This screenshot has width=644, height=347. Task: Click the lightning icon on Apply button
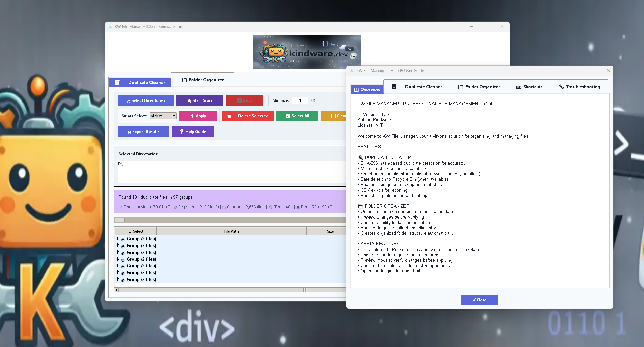pyautogui.click(x=192, y=116)
